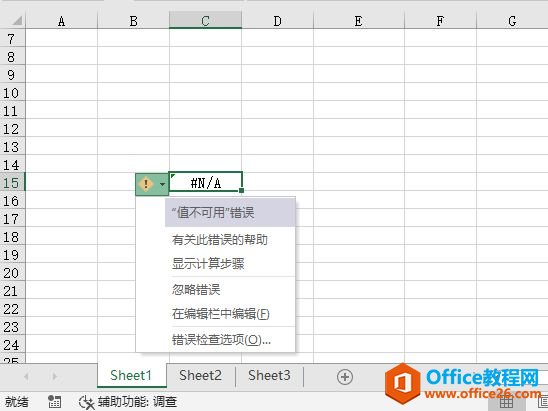Click the error warning exclamation icon
548x411 pixels.
[146, 184]
